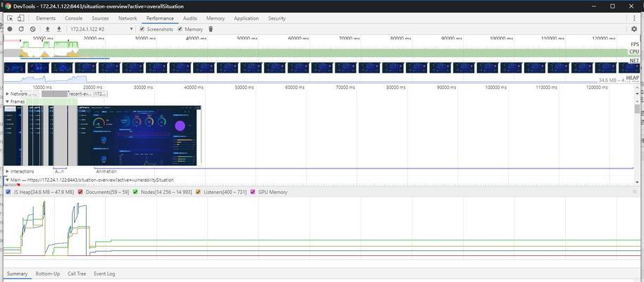Select the Event Log details tab

[x=104, y=274]
